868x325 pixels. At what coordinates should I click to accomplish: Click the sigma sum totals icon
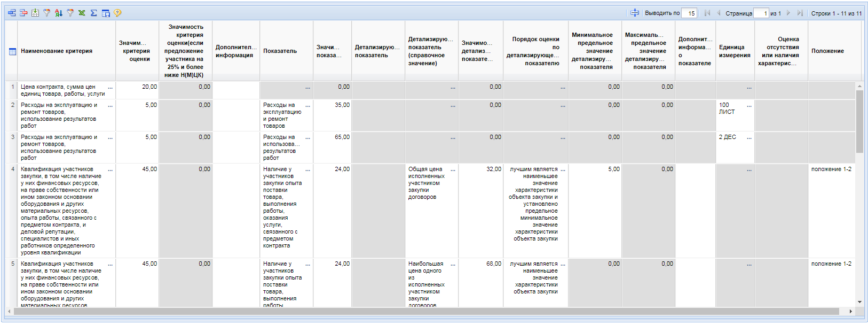(94, 13)
